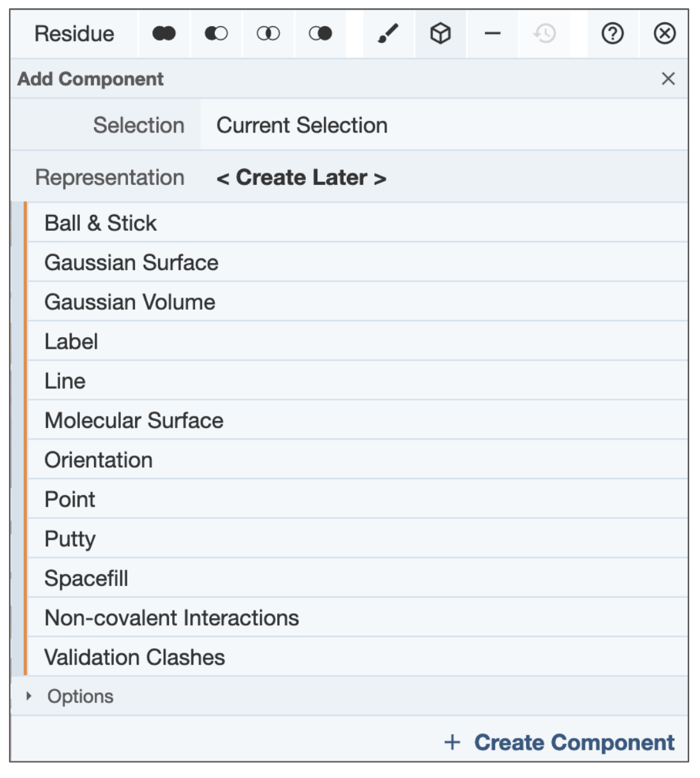Viewport: 700px width, 778px height.
Task: Clear selection with the circled X icon
Action: [x=665, y=34]
